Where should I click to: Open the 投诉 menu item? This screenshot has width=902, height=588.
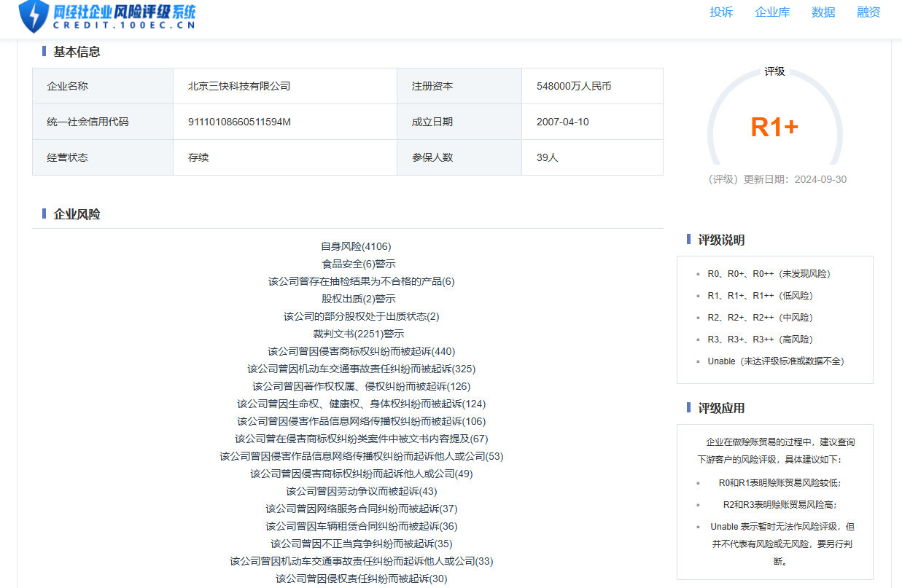(721, 12)
